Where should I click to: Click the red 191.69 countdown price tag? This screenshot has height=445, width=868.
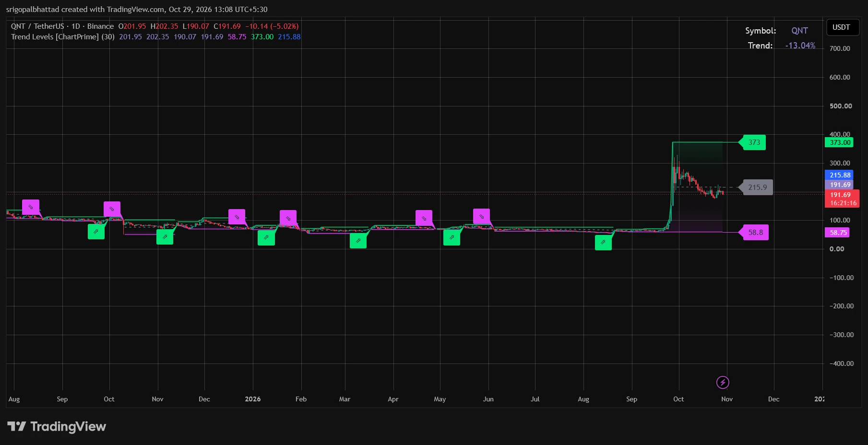click(842, 199)
